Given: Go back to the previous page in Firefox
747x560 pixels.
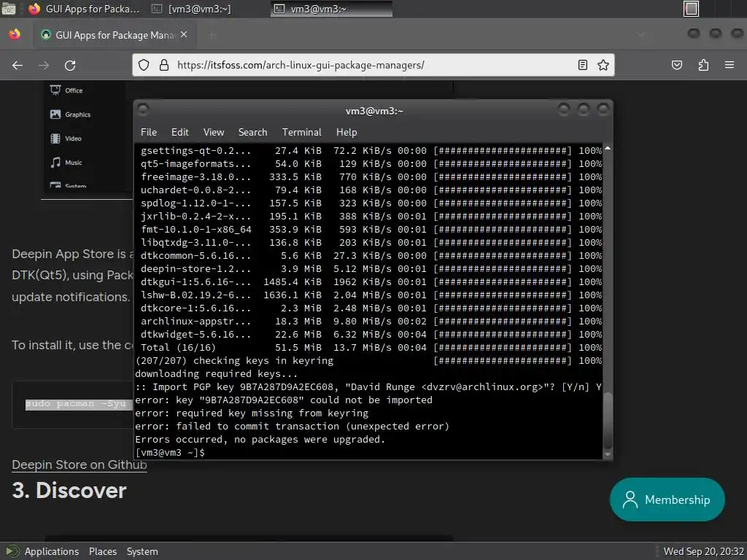Looking at the screenshot, I should (18, 65).
